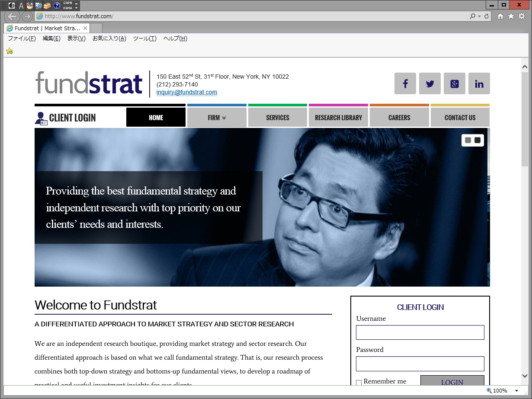Click the IME language bar J icon
532x399 pixels.
point(12,6)
